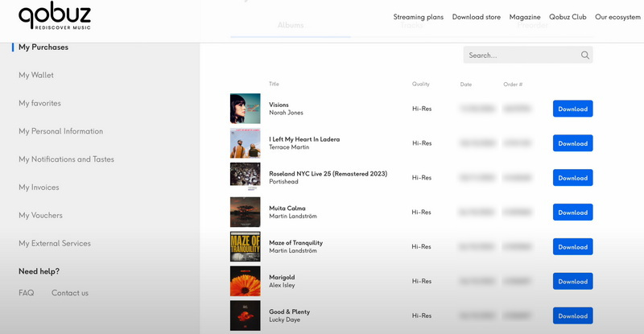
Task: Click Good & Plenty cover thumbnail
Action: point(246,315)
